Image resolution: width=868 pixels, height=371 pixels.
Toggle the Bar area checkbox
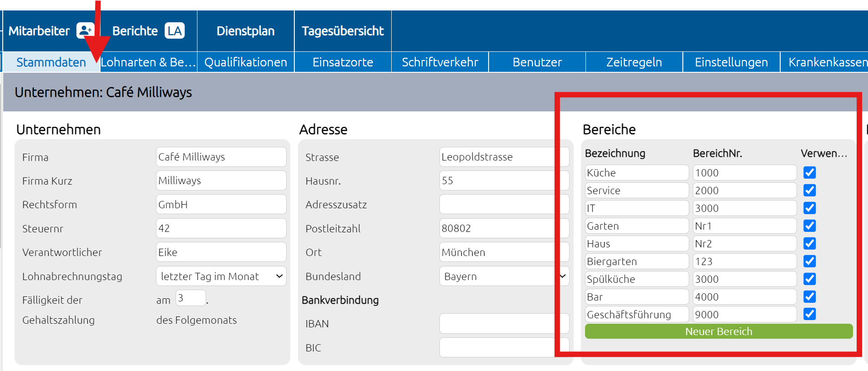809,296
